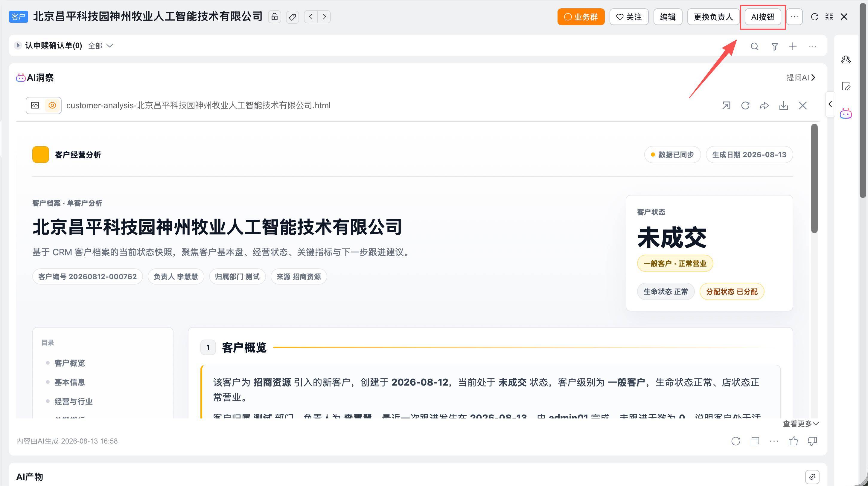Share the customer-analysis HTML file

[765, 106]
